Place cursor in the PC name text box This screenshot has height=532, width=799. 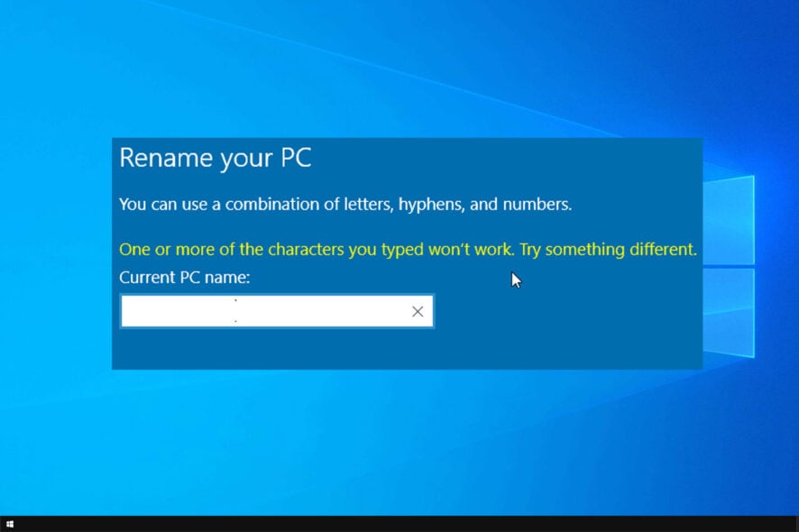[x=271, y=310]
